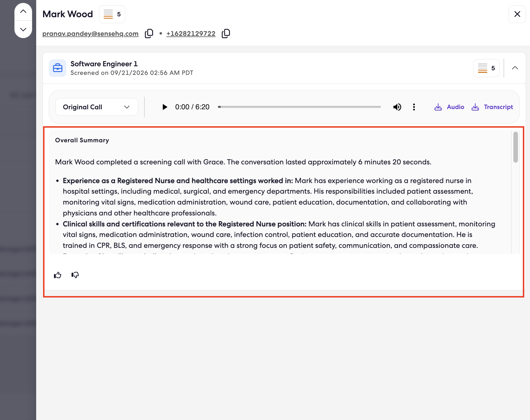Image resolution: width=530 pixels, height=420 pixels.
Task: Go to previous candidate with up arrow
Action: [x=23, y=12]
